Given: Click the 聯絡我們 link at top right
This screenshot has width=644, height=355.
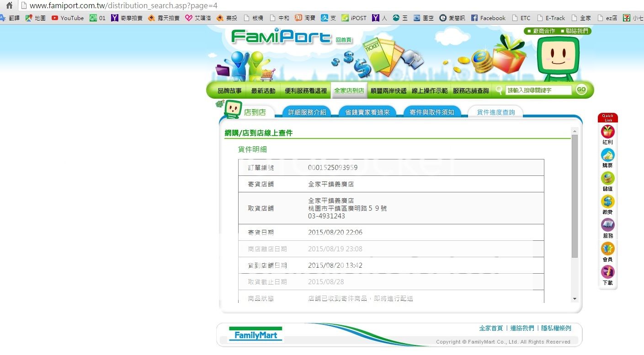Looking at the screenshot, I should [577, 31].
